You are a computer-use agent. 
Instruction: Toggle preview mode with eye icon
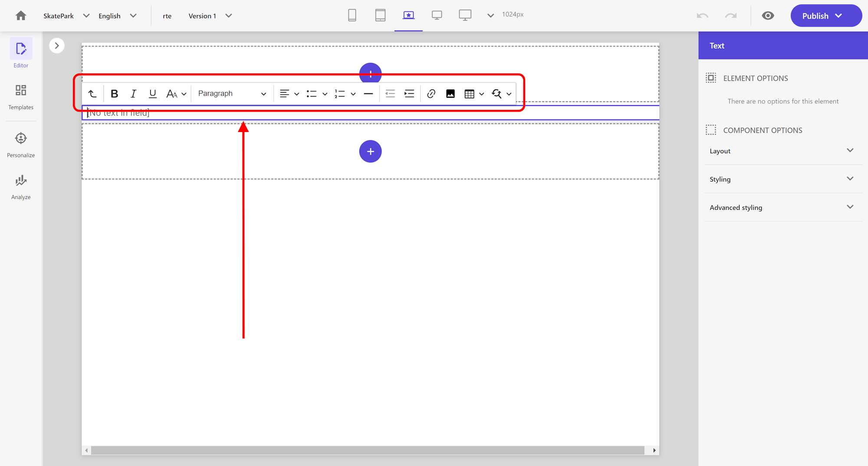[x=768, y=16]
